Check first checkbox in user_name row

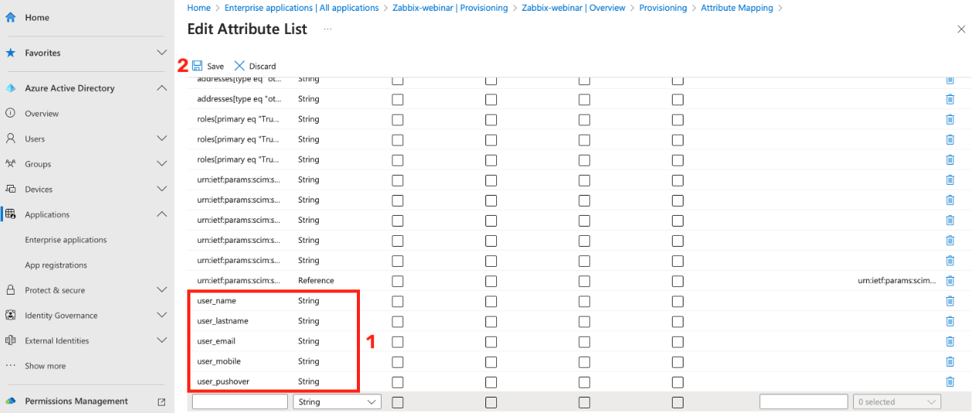pyautogui.click(x=398, y=301)
